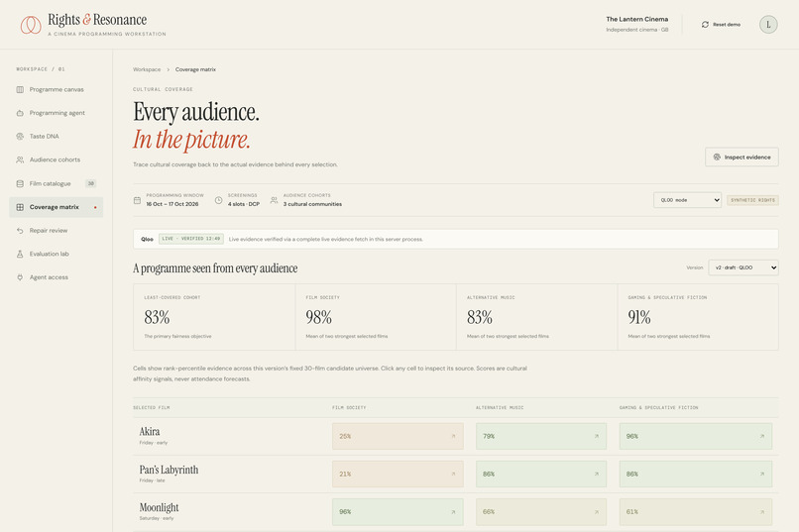
Task: Click the screenings clock icon
Action: (219, 200)
